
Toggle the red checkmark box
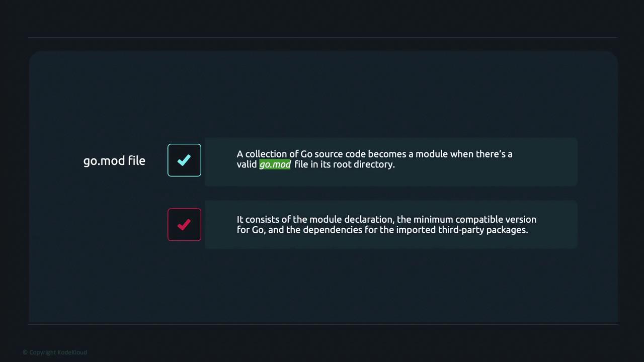[184, 225]
